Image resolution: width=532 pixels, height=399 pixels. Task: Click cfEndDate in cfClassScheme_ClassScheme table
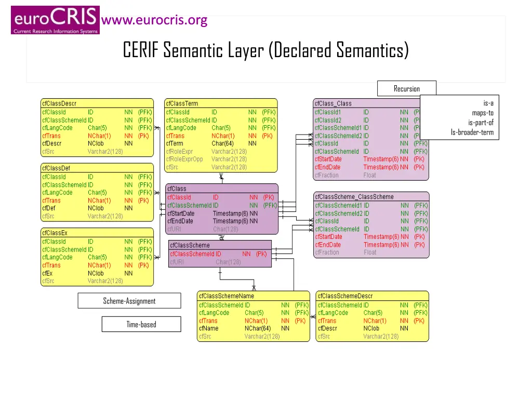coord(371,245)
